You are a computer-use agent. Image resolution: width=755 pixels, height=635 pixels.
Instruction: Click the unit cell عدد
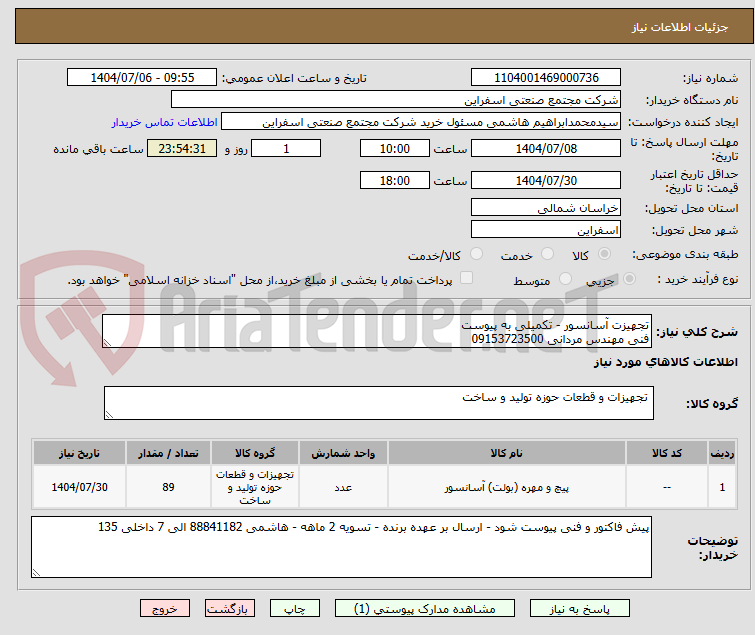pos(343,487)
